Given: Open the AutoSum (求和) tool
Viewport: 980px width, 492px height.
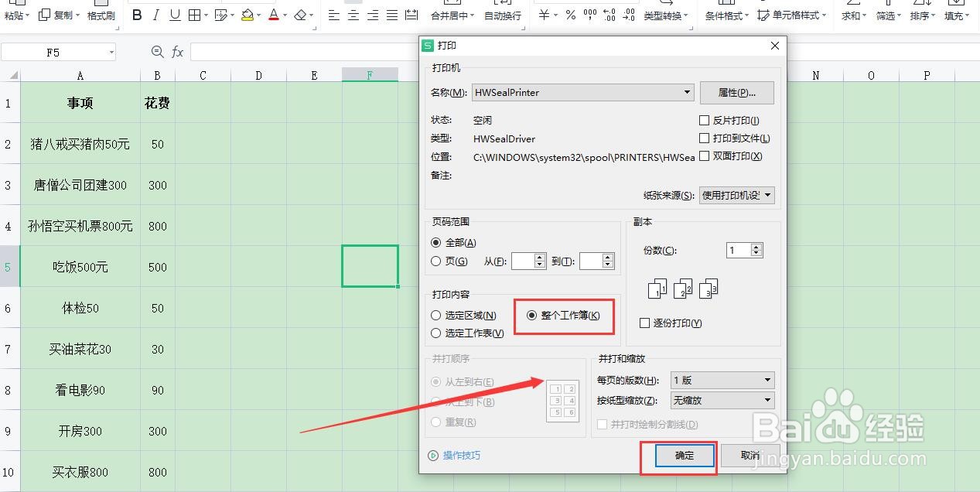Looking at the screenshot, I should tap(850, 15).
